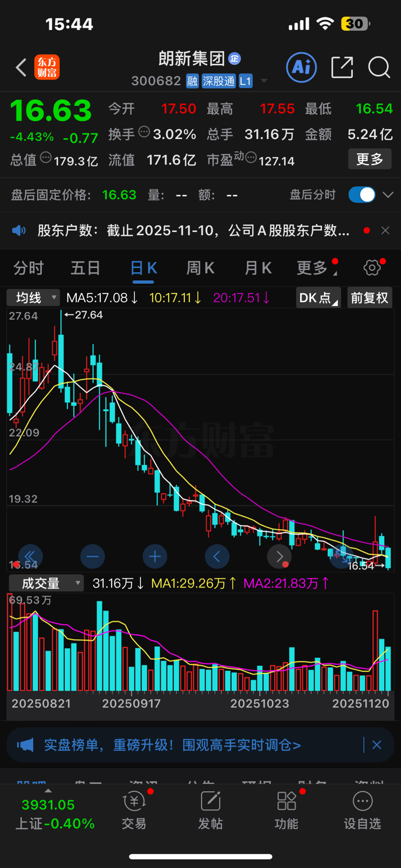The image size is (401, 868).
Task: Tap the MA10 17.11 value
Action: [x=175, y=298]
